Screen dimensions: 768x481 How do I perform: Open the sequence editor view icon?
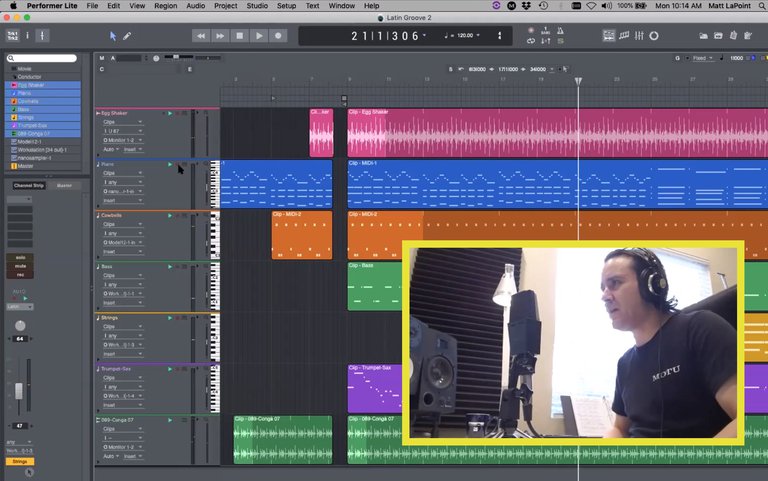624,36
